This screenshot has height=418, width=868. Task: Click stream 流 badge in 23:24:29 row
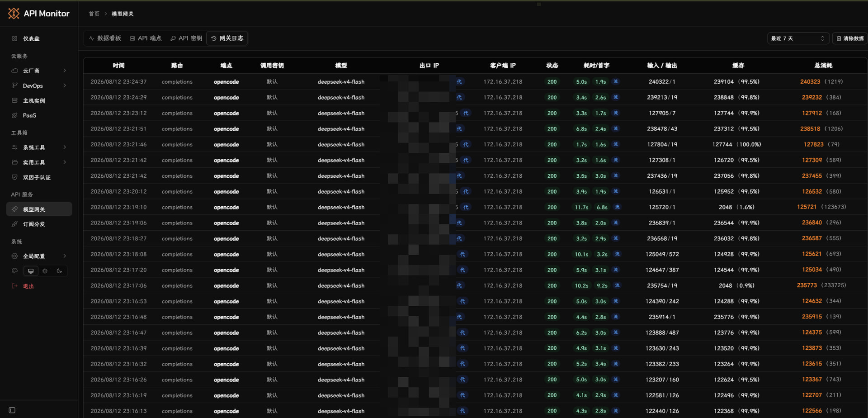tap(616, 97)
